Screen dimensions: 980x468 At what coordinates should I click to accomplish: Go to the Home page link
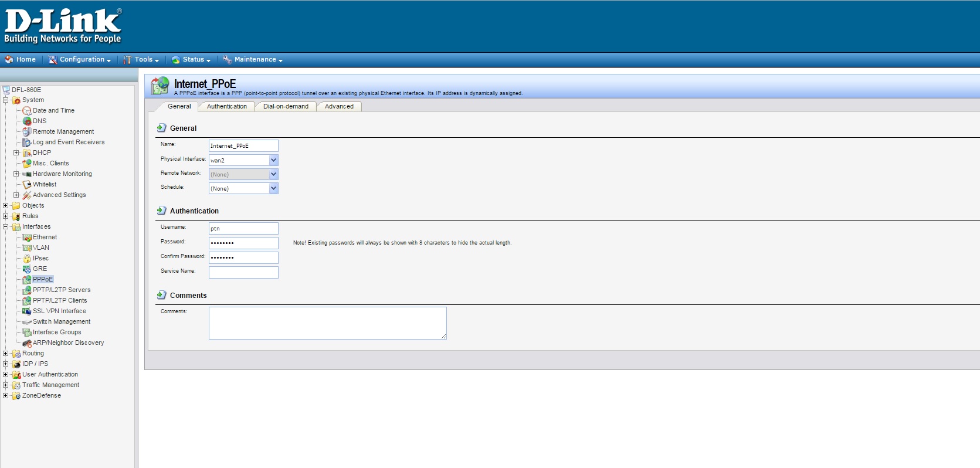click(26, 60)
